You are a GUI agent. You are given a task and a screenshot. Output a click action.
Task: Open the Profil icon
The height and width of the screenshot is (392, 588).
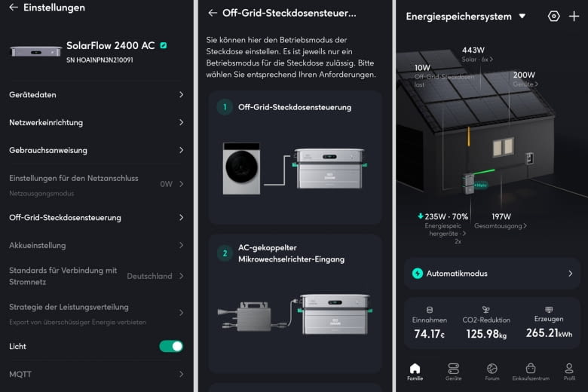569,372
